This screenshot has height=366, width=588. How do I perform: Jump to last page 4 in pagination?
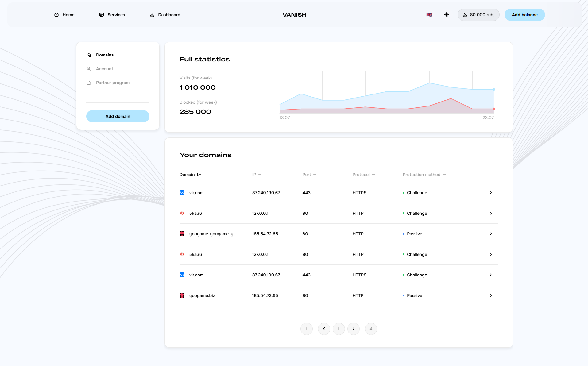click(371, 329)
